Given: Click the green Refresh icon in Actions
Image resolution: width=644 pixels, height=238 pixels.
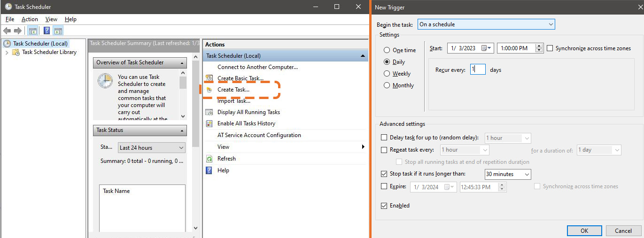Looking at the screenshot, I should [209, 159].
